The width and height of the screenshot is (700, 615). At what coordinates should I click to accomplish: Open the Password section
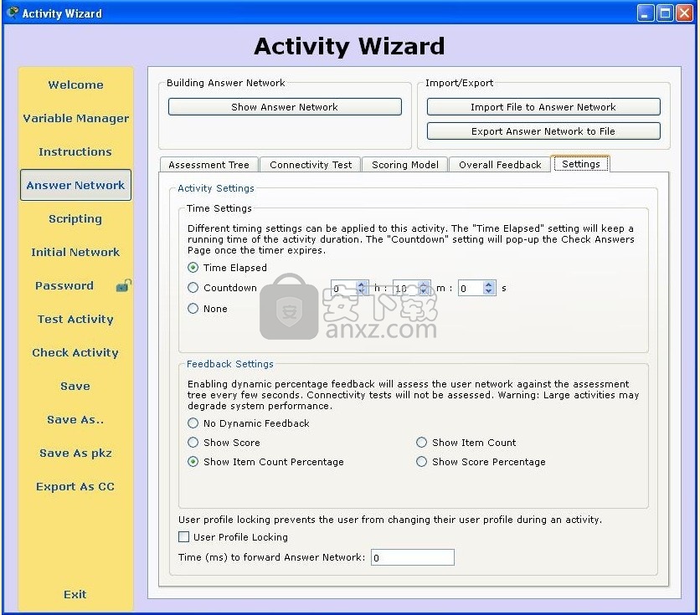(64, 285)
